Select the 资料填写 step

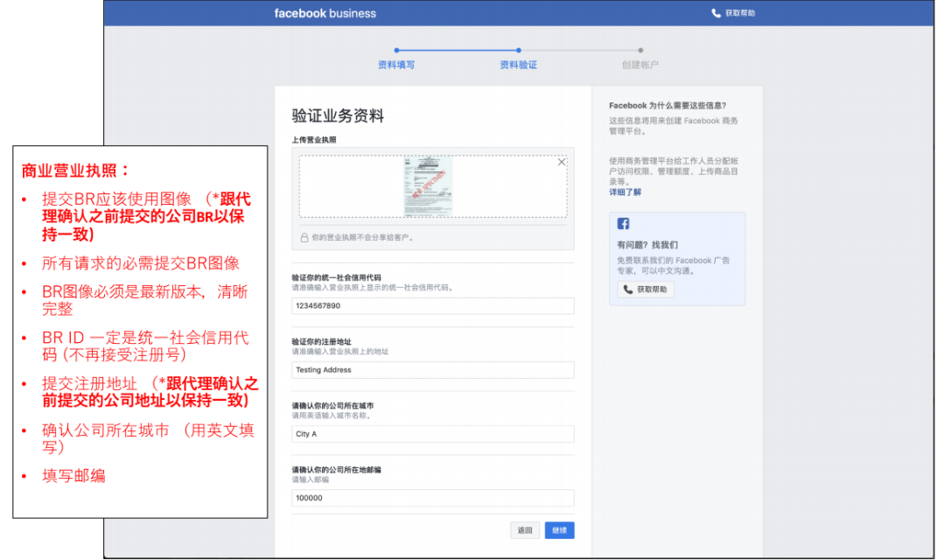coord(396,65)
